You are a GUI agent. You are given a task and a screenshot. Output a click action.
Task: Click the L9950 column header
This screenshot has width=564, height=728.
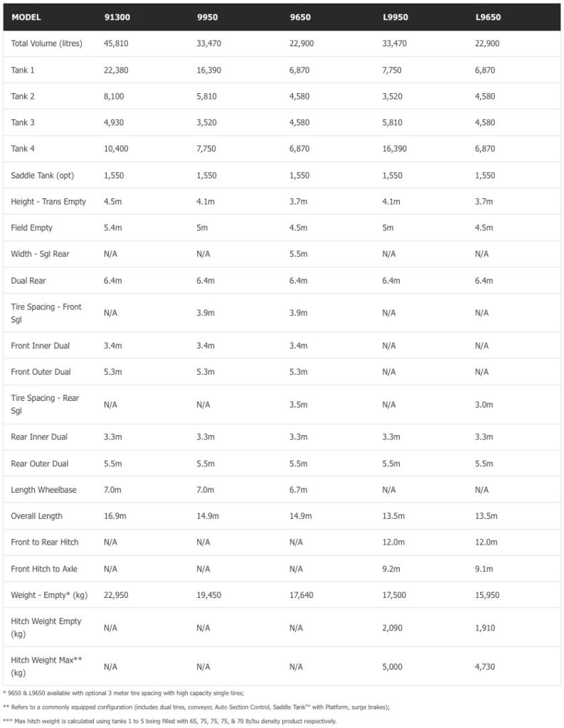tap(395, 17)
